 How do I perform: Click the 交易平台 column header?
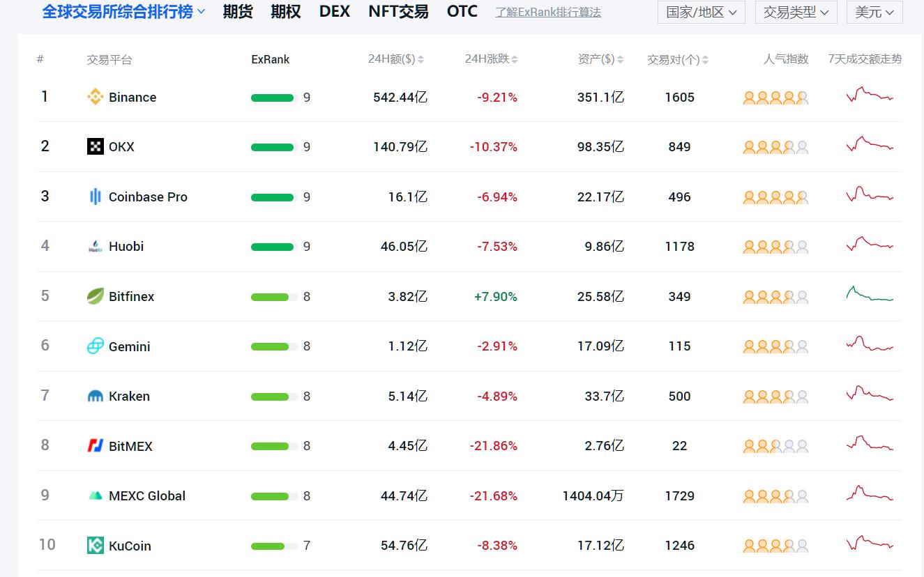[x=109, y=60]
